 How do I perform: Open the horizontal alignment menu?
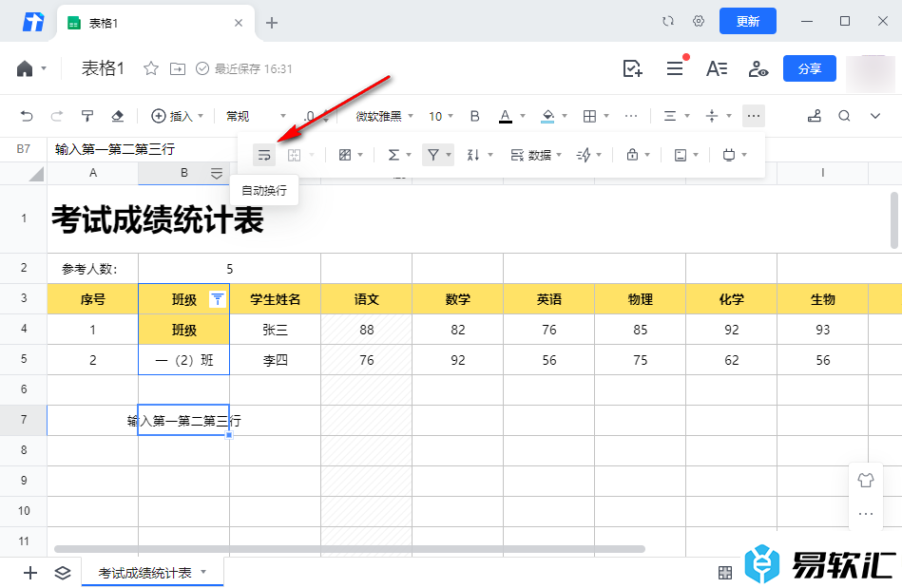pyautogui.click(x=676, y=116)
